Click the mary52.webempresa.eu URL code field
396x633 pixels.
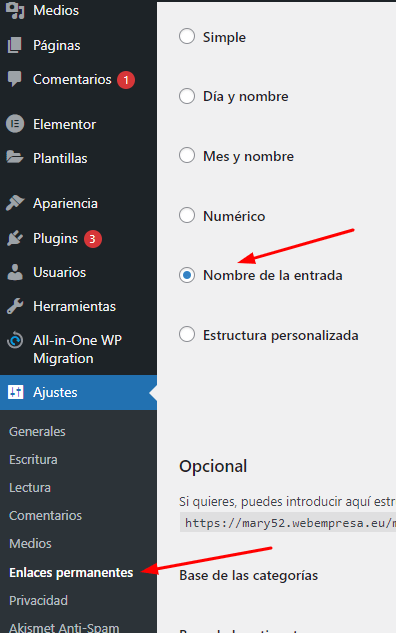click(x=288, y=523)
